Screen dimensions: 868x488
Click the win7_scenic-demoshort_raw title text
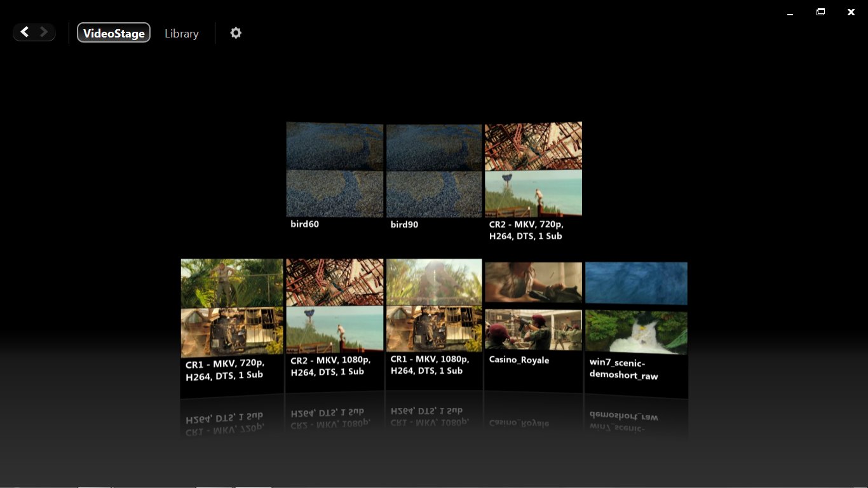click(623, 369)
